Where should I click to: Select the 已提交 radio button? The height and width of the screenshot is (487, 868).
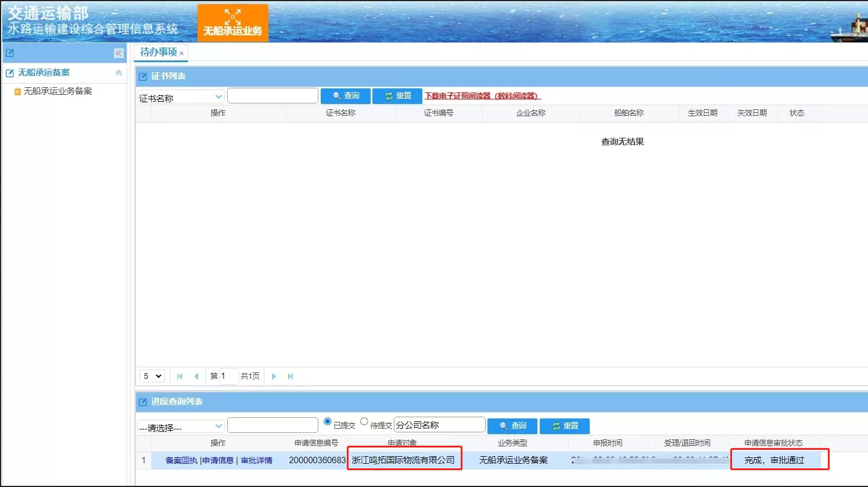[328, 421]
